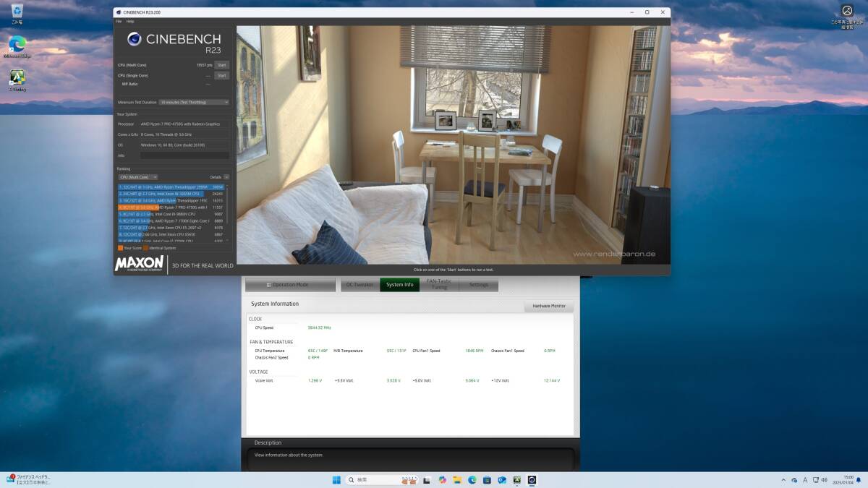Screen dimensions: 868x488
Task: Select the Threadripper 1950X ranking row
Action: pos(171,200)
